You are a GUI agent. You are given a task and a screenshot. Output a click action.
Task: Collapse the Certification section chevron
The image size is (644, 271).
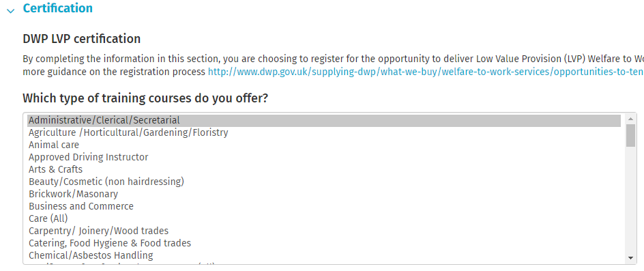click(x=11, y=11)
